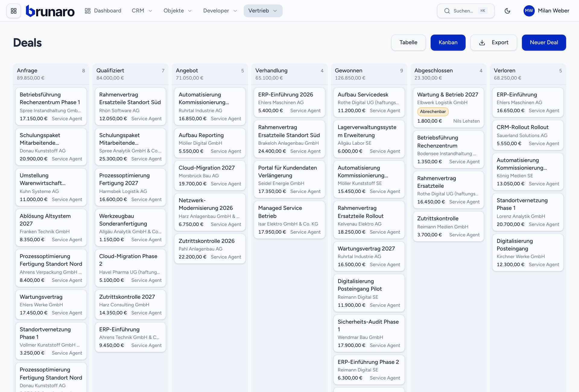Click the Export button

[x=494, y=43]
